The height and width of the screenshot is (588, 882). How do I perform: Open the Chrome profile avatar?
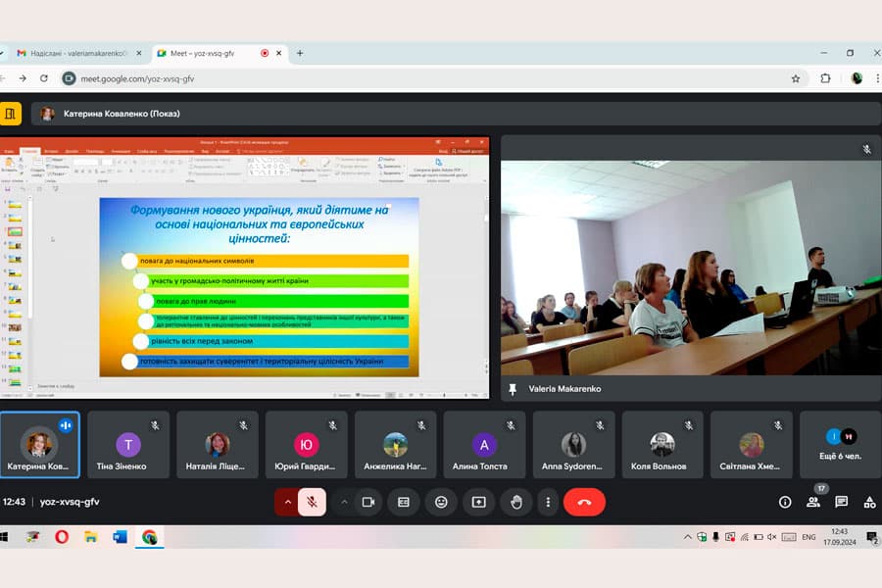(x=857, y=78)
